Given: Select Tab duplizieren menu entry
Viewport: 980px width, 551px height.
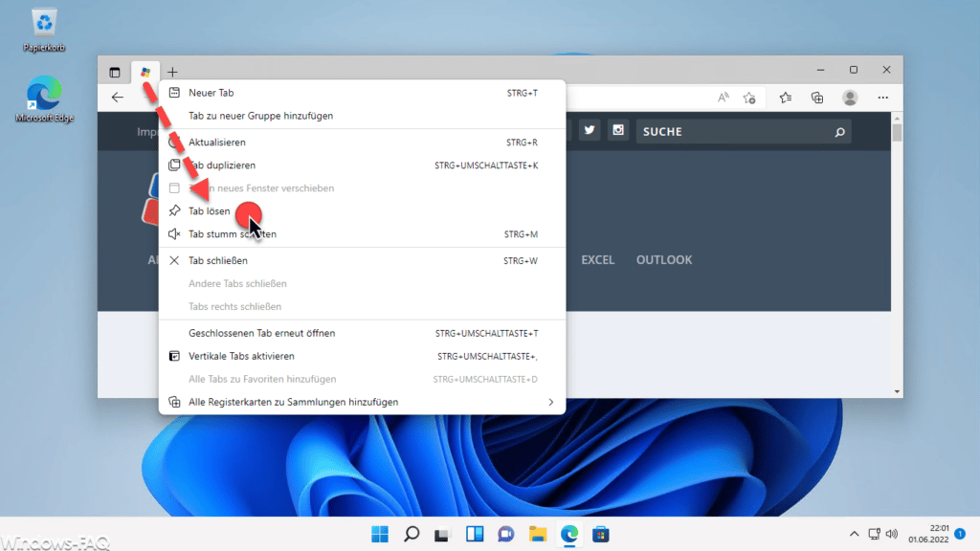Looking at the screenshot, I should (363, 165).
